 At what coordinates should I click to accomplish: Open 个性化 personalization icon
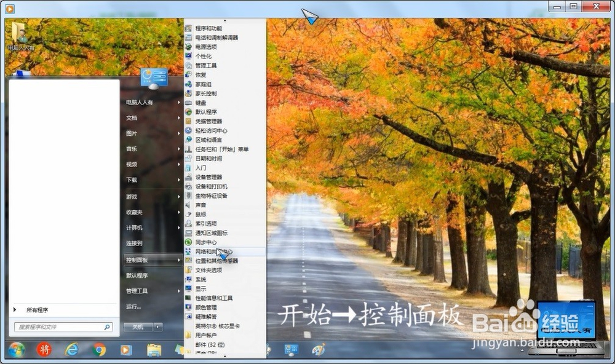pyautogui.click(x=189, y=56)
